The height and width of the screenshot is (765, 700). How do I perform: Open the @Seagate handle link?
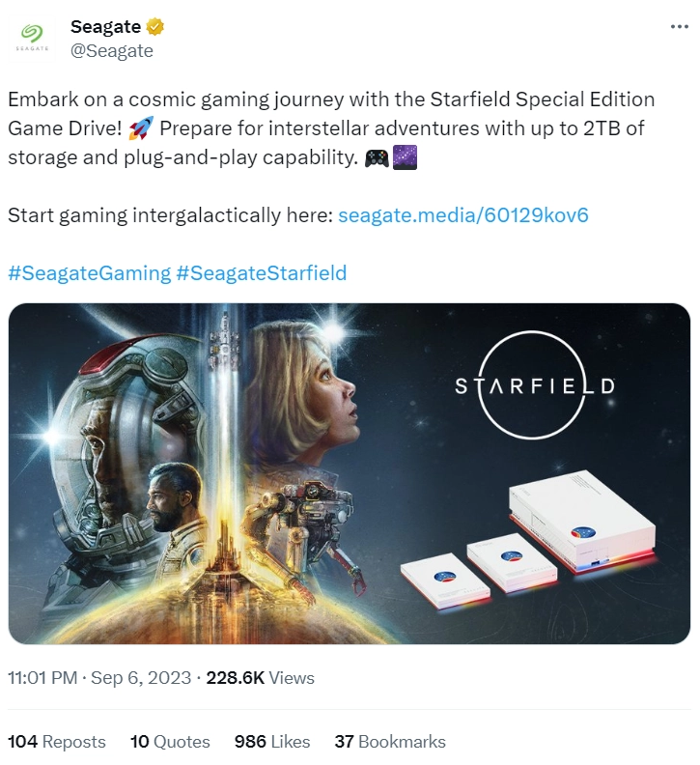(x=112, y=51)
